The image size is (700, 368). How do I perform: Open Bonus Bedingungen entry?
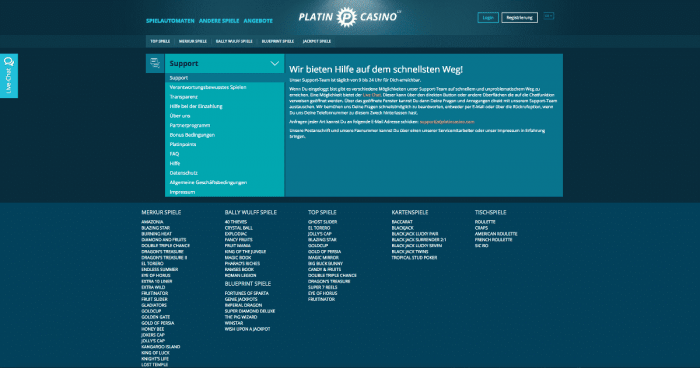pos(192,135)
